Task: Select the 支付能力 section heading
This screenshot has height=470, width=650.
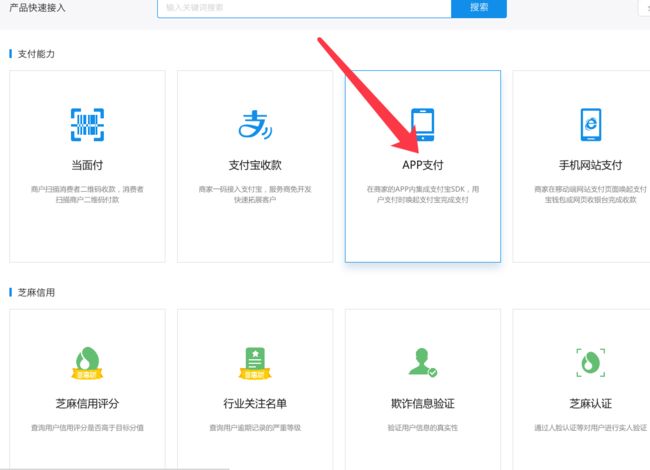Action: 36,54
